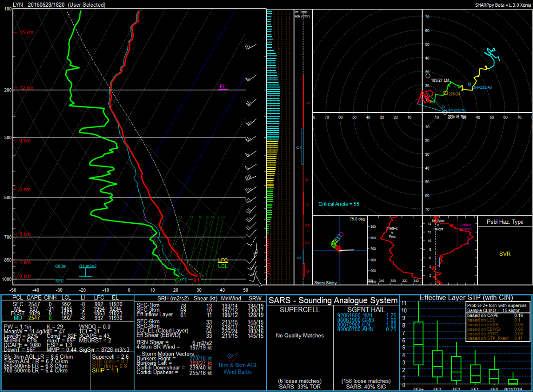Image resolution: width=533 pixels, height=392 pixels.
Task: Click the Theta-E v. Pres inset label
Action: tap(392, 234)
